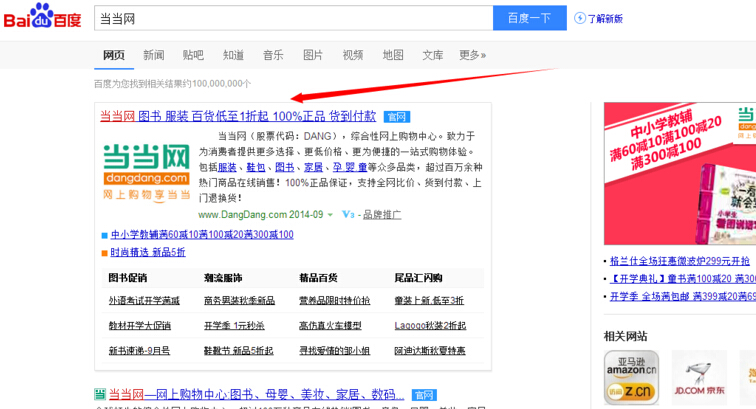Open the 鞋靴节 新品5折起 link
Screen dimensions: 756x409
(239, 351)
